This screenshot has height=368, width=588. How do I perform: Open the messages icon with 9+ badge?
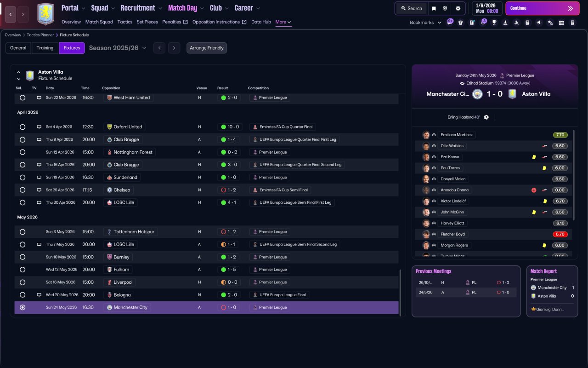(449, 22)
